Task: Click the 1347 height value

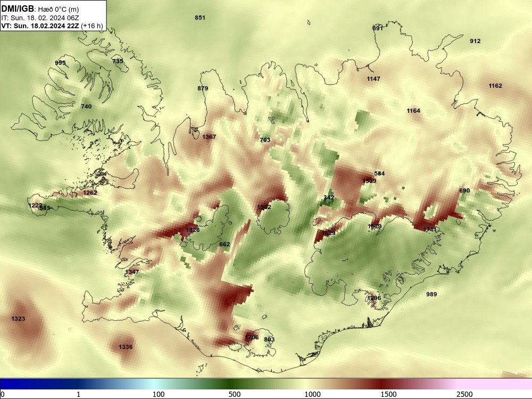Action: pos(132,272)
